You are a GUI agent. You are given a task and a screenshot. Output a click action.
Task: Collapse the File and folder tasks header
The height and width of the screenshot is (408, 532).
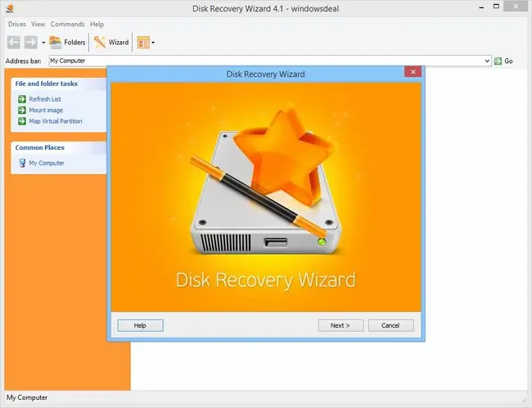[59, 84]
